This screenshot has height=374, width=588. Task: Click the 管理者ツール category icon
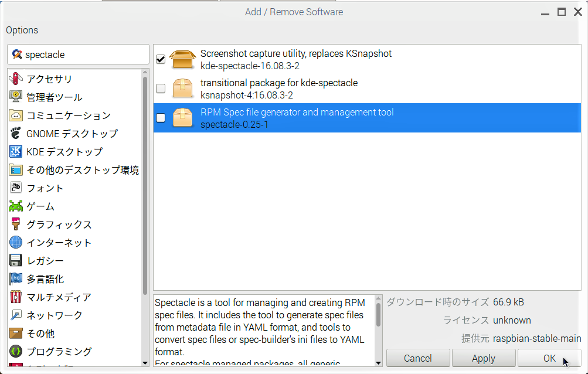(16, 97)
